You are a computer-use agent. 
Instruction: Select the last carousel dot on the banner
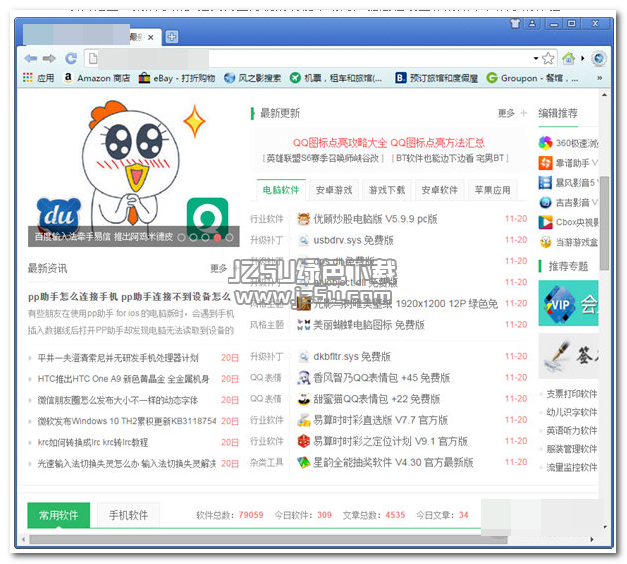(x=229, y=238)
